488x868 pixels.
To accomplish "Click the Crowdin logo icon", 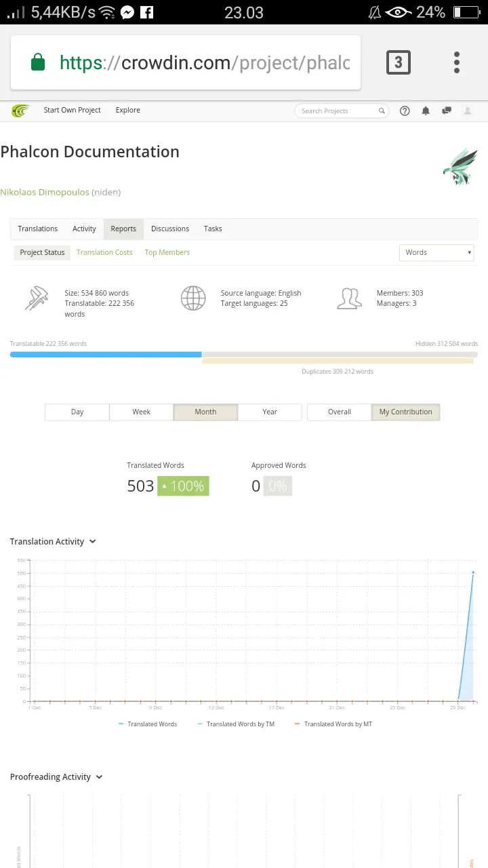I will pos(20,111).
